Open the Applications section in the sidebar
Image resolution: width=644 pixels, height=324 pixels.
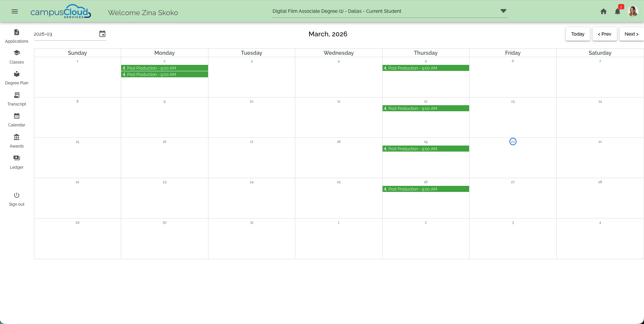(x=16, y=36)
